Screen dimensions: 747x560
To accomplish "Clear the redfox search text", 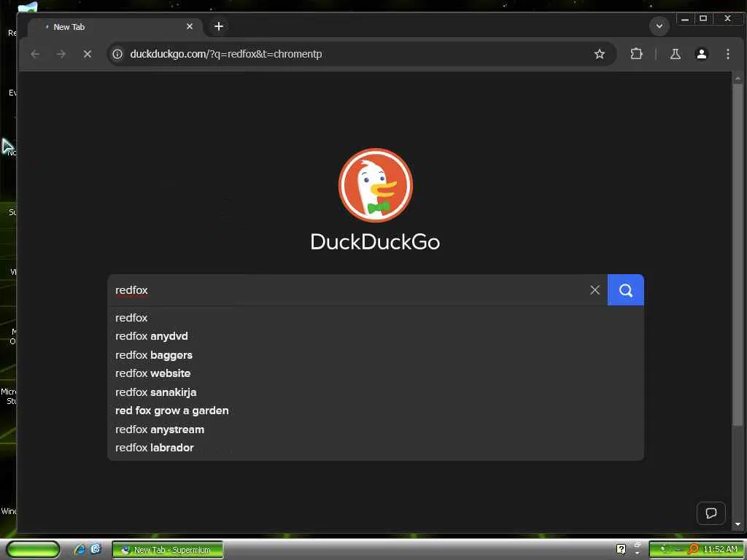I will coord(595,290).
